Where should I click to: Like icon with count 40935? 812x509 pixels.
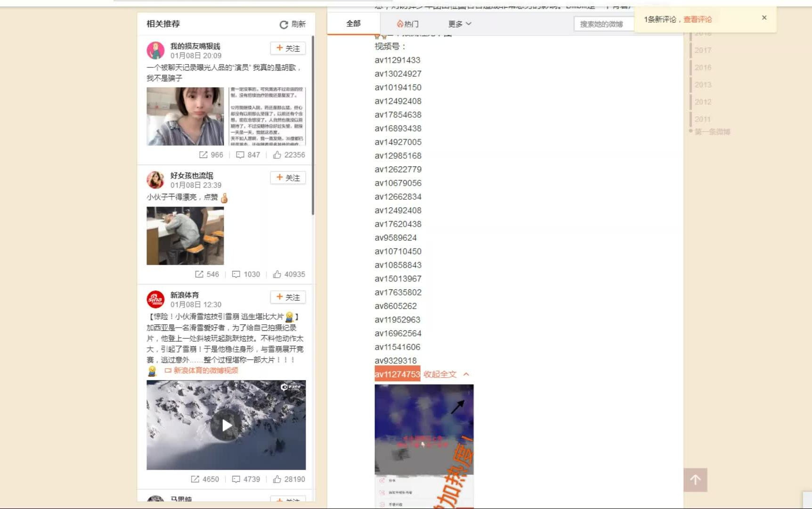(x=277, y=274)
